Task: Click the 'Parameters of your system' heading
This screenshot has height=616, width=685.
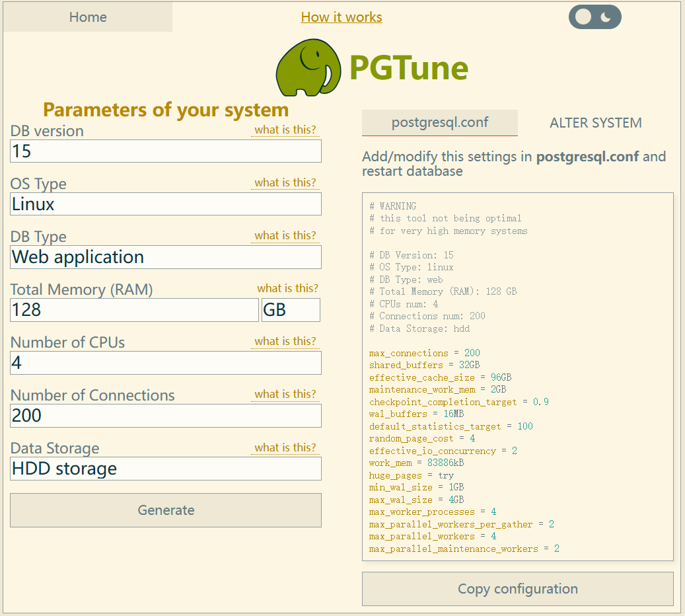Action: pos(166,110)
